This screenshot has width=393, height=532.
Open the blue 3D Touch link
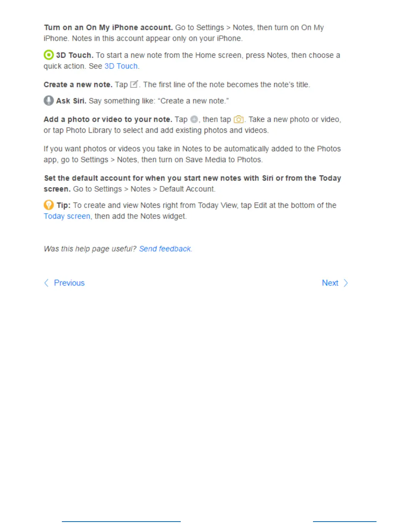click(x=121, y=66)
